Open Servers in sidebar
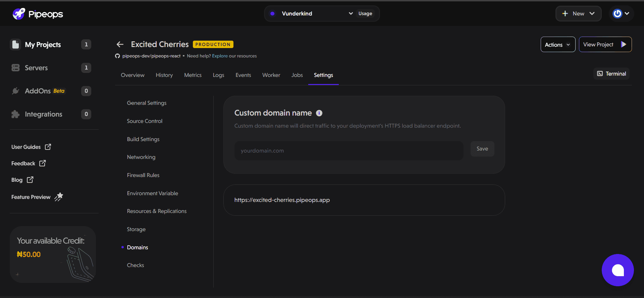The image size is (644, 298). coord(51,68)
